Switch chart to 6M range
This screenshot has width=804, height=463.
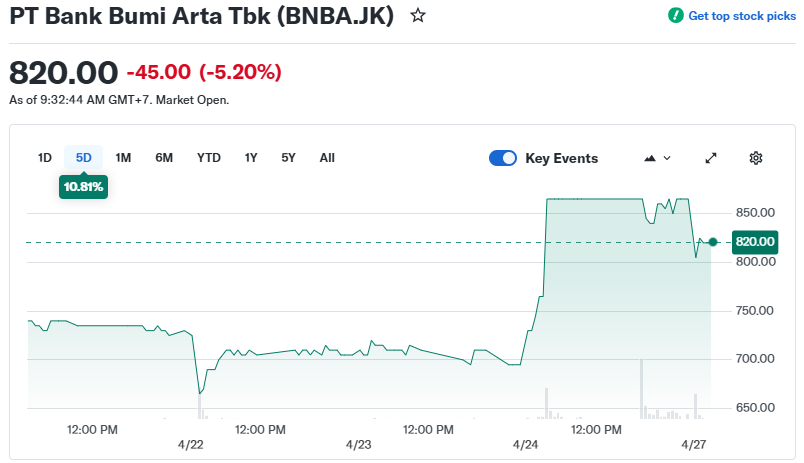[164, 158]
